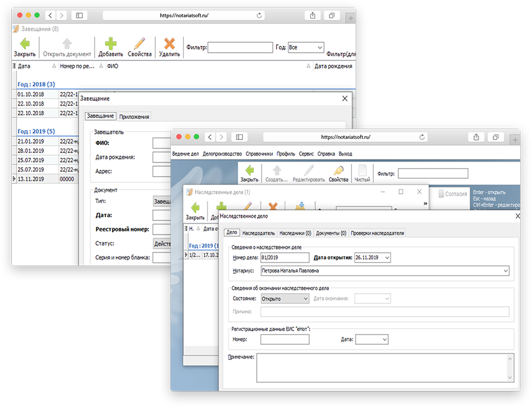532x407 pixels.
Task: Expand toolbar overflow chevron in Наследственные дела
Action: click(x=425, y=203)
